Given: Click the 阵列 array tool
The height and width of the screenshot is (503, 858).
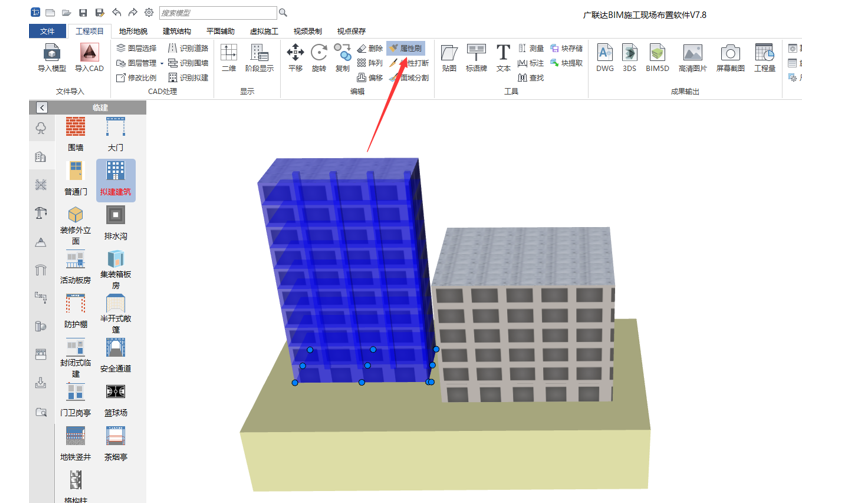Looking at the screenshot, I should tap(370, 63).
